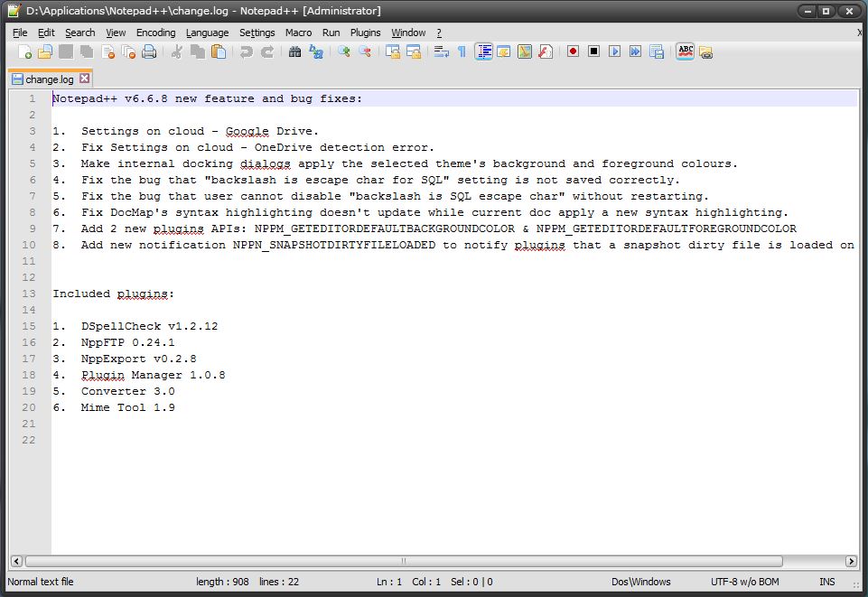The height and width of the screenshot is (597, 868).
Task: Click the Close document toolbar icon
Action: [108, 52]
